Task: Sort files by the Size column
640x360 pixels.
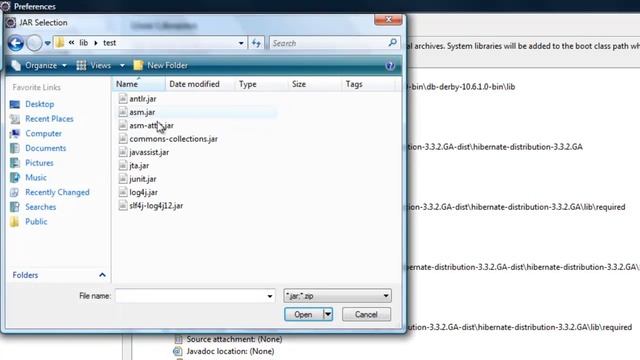Action: pos(314,84)
